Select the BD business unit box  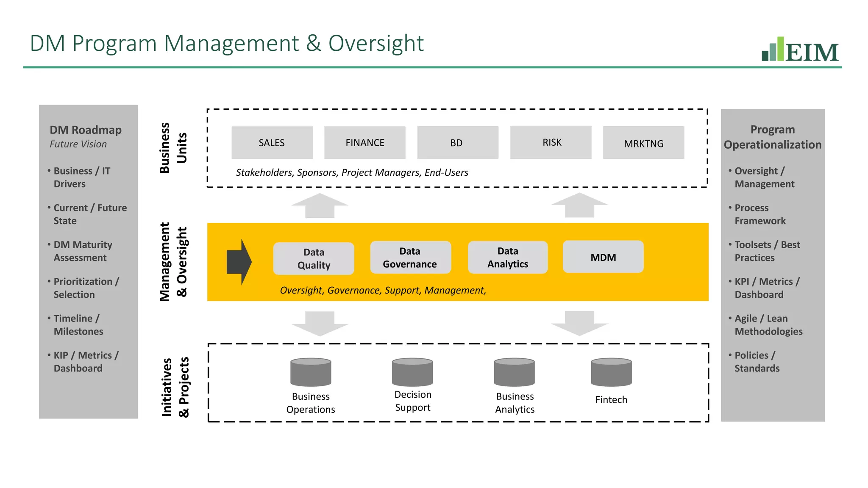(457, 143)
